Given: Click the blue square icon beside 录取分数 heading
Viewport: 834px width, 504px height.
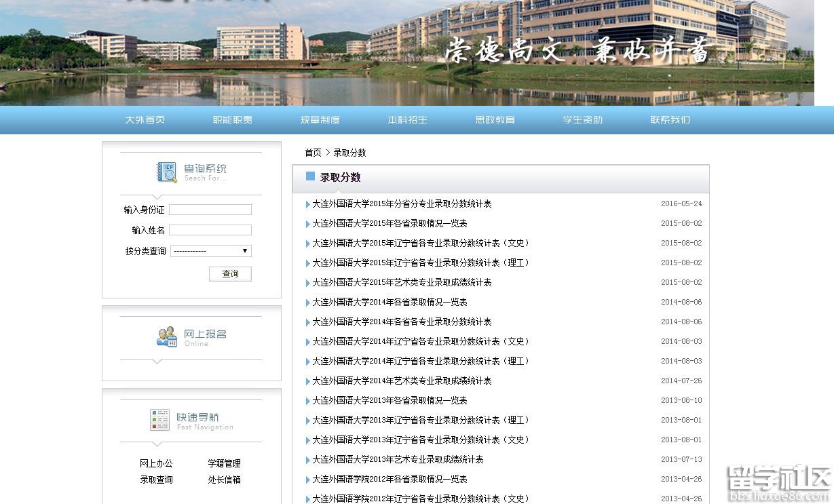Looking at the screenshot, I should (310, 176).
